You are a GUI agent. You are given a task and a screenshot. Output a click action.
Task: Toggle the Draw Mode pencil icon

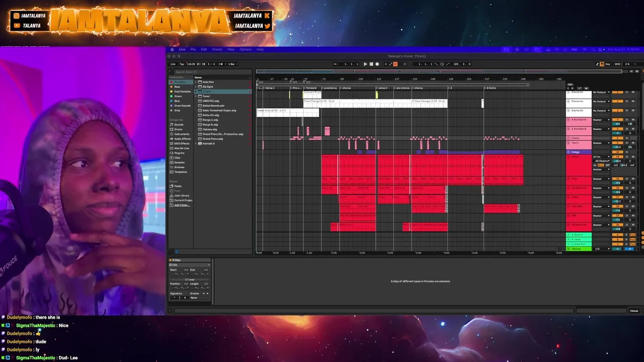click(x=597, y=64)
